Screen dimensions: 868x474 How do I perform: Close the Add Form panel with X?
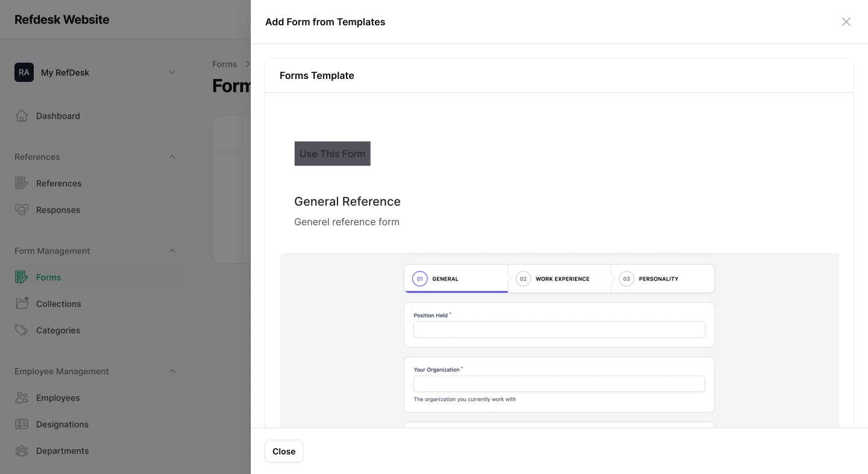[846, 22]
